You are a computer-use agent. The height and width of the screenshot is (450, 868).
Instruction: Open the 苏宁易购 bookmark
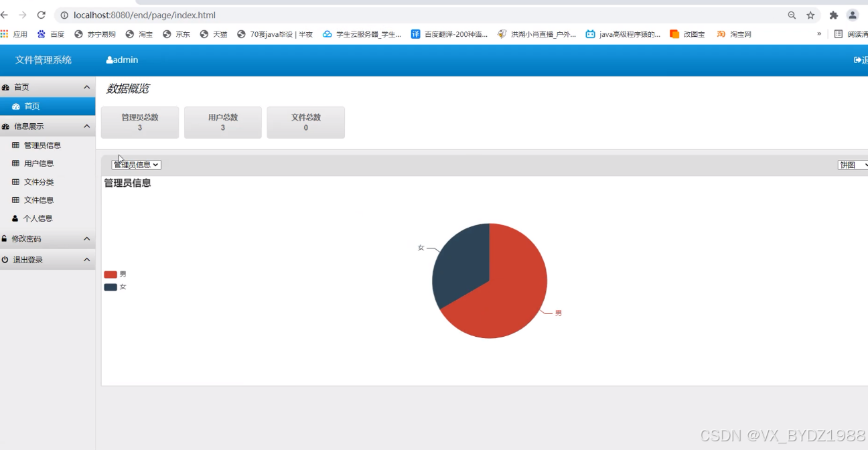pos(94,33)
